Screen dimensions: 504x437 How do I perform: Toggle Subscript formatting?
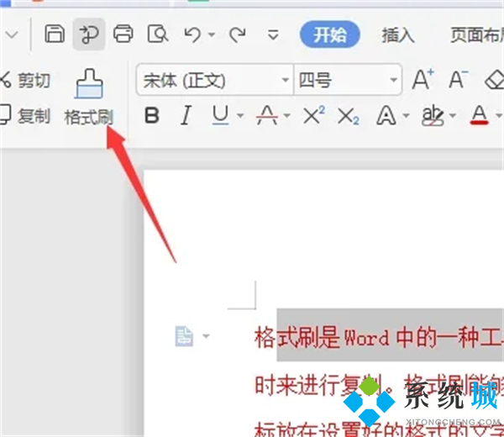348,116
